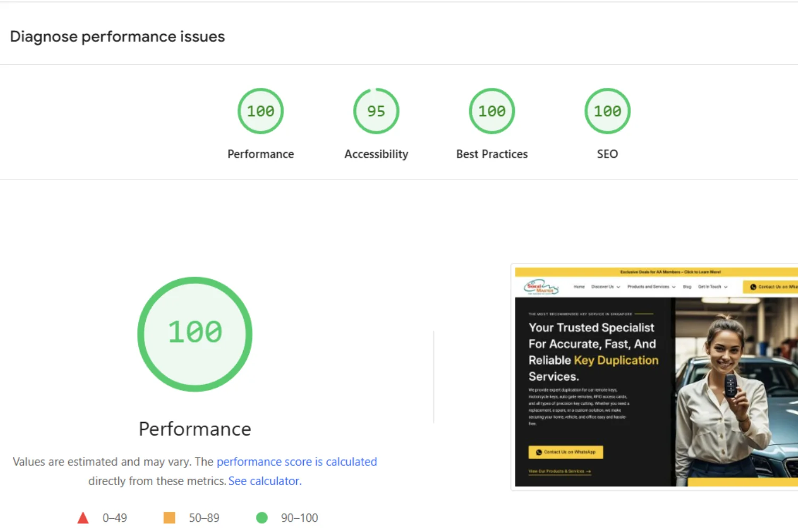
Task: Click the Accessibility score gauge showing 95
Action: click(x=376, y=111)
